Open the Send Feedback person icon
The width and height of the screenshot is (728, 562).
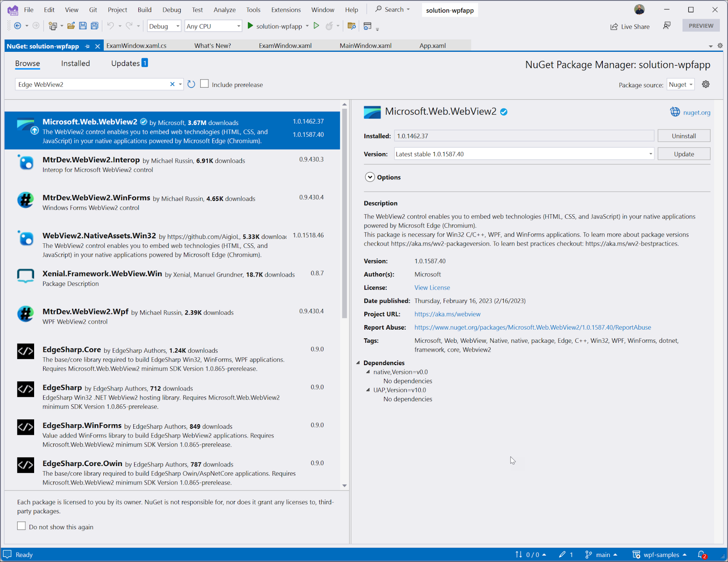[x=667, y=26]
